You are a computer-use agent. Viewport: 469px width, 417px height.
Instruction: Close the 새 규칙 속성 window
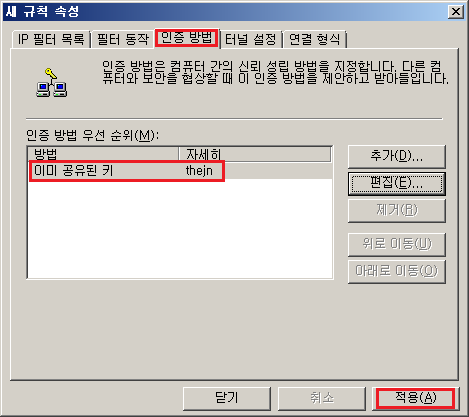(456, 12)
